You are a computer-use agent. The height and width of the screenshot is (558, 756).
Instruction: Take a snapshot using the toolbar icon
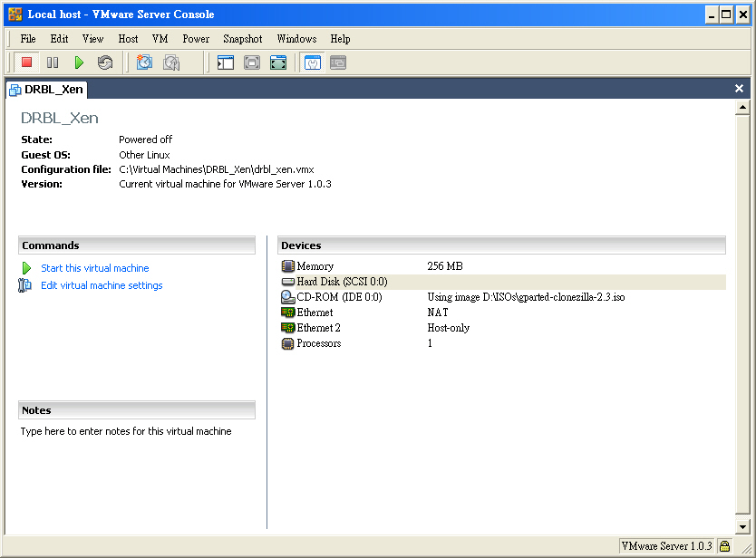(x=144, y=63)
